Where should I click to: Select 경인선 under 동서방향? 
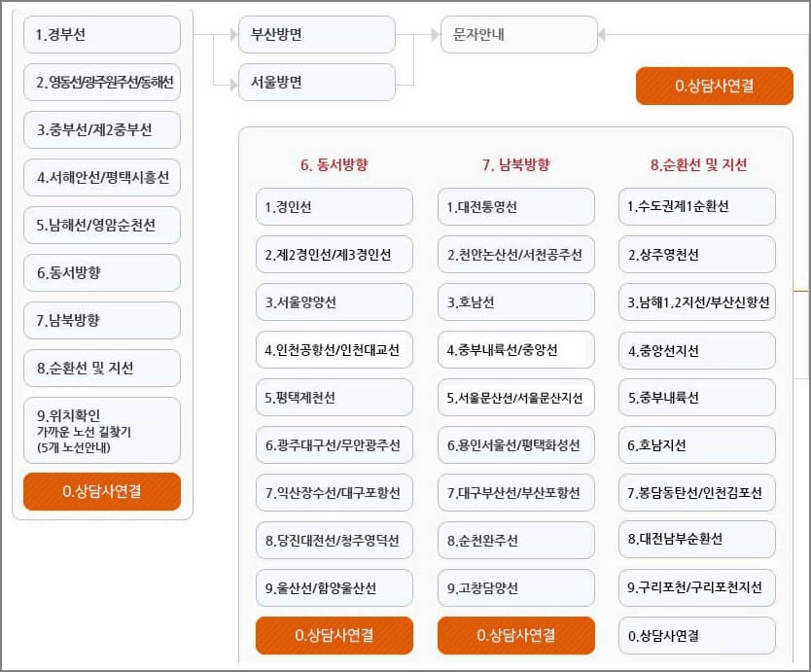click(x=334, y=206)
